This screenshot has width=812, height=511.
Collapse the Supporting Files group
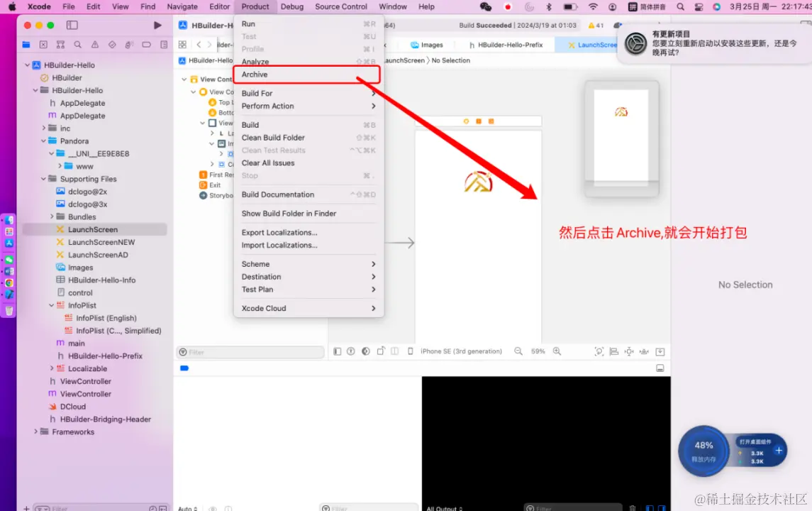click(x=43, y=179)
